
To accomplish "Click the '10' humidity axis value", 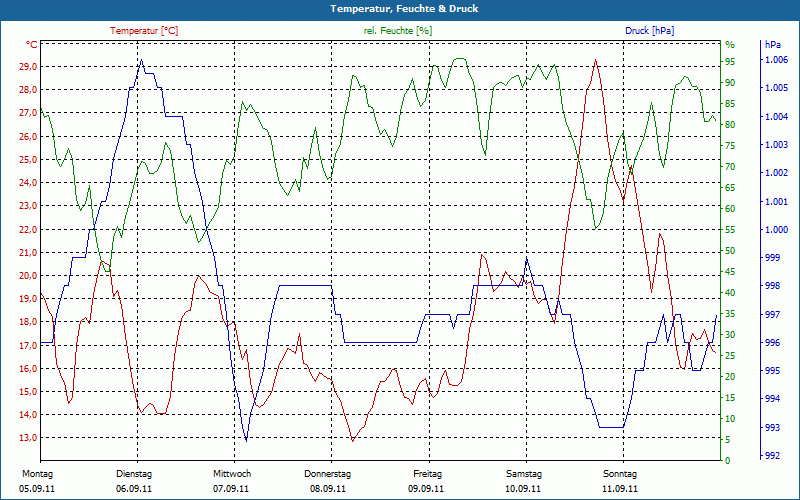I will click(x=730, y=418).
